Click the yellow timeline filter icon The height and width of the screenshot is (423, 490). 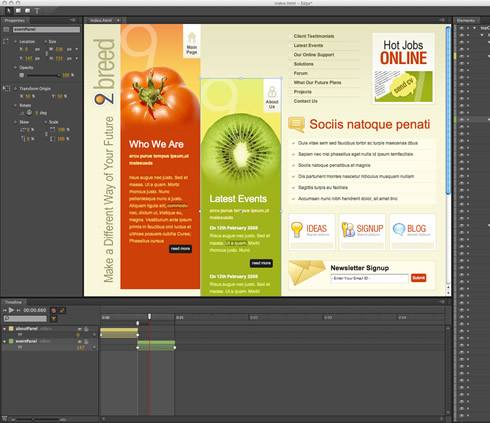(53, 319)
